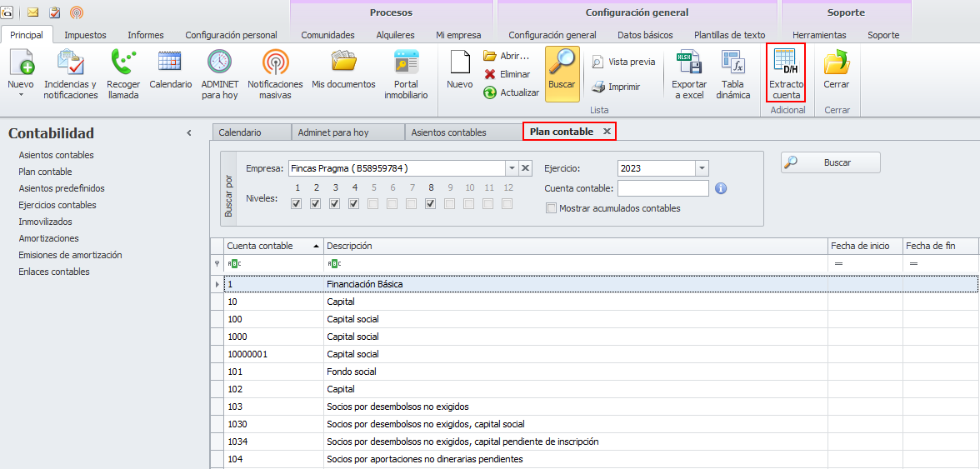The width and height of the screenshot is (980, 469).
Task: Open Ejercicios contables in sidebar
Action: pyautogui.click(x=57, y=205)
